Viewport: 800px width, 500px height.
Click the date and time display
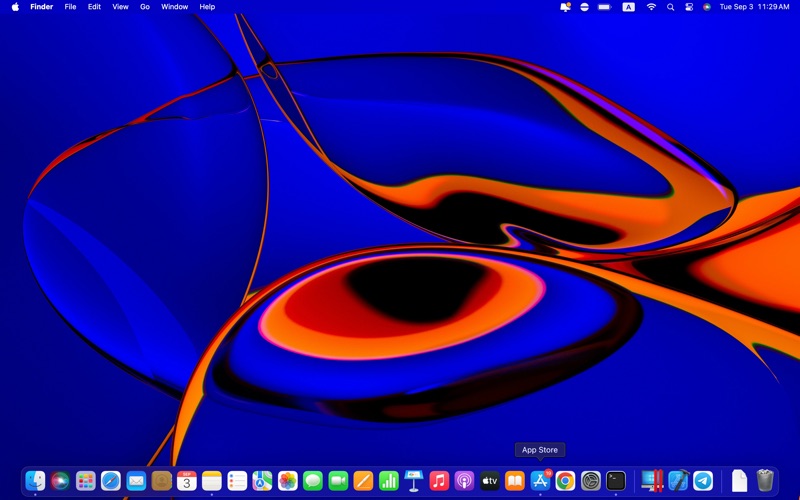pyautogui.click(x=754, y=7)
